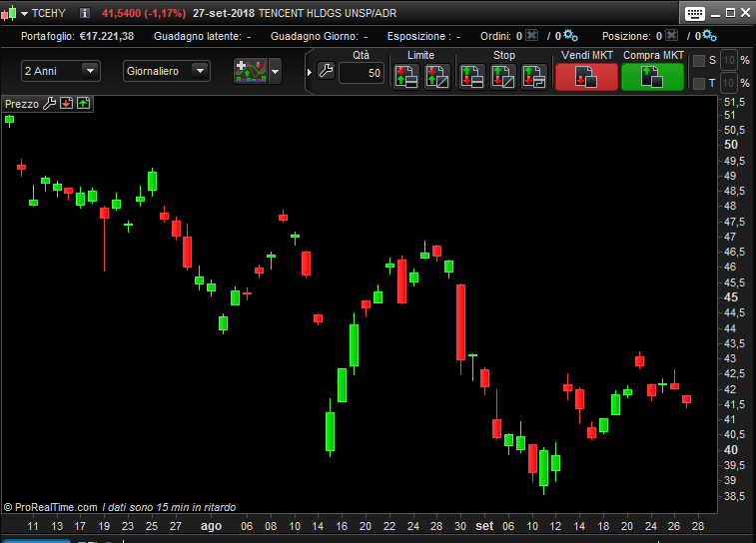Open Prezzo panel wrench settings icon
Image resolution: width=756 pixels, height=543 pixels.
(x=49, y=103)
